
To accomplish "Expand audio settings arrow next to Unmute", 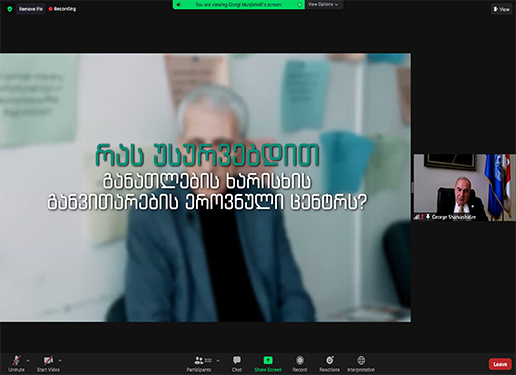I will tap(28, 360).
